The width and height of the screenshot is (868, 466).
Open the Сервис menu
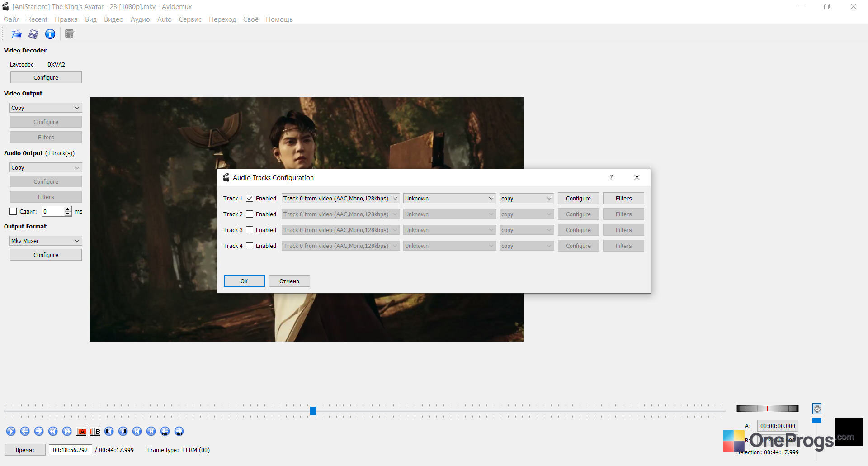click(190, 19)
